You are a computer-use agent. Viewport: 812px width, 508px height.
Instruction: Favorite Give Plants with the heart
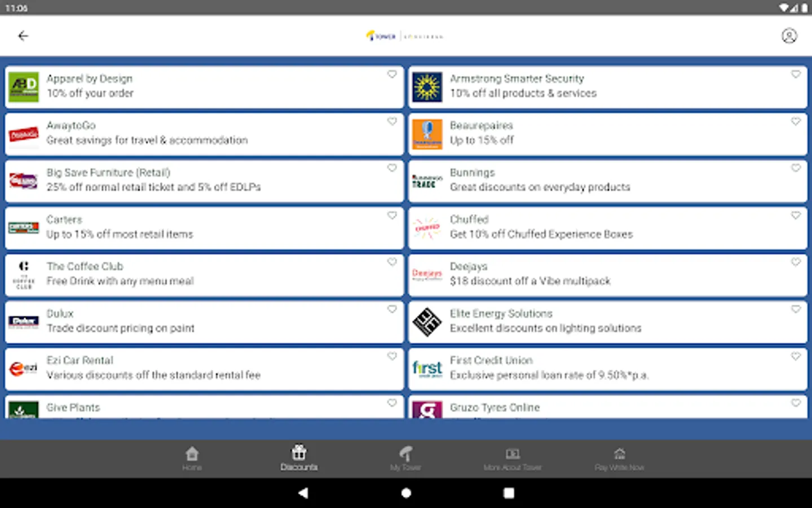click(x=392, y=403)
